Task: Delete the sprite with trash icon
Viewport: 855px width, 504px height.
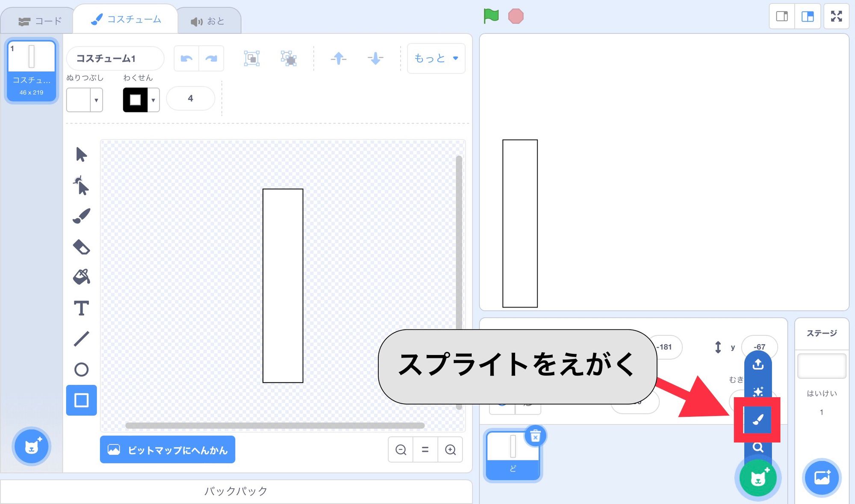Action: [x=535, y=436]
